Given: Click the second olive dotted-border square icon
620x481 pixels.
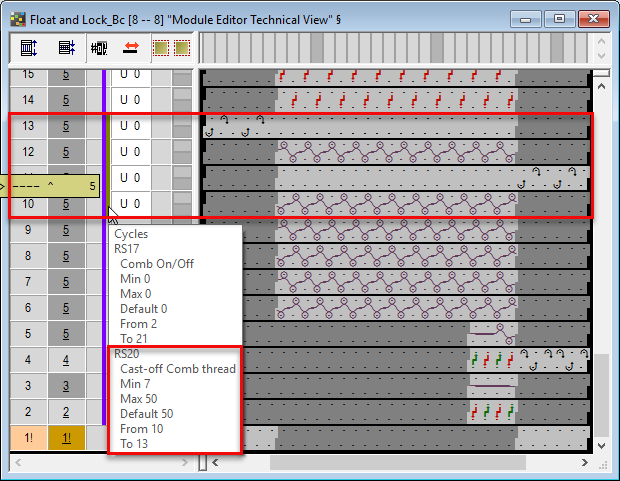Looking at the screenshot, I should [x=181, y=47].
